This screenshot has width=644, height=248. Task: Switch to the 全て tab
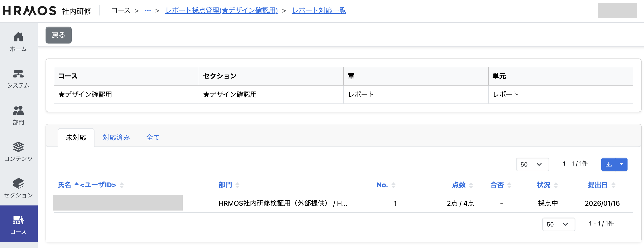(x=152, y=138)
